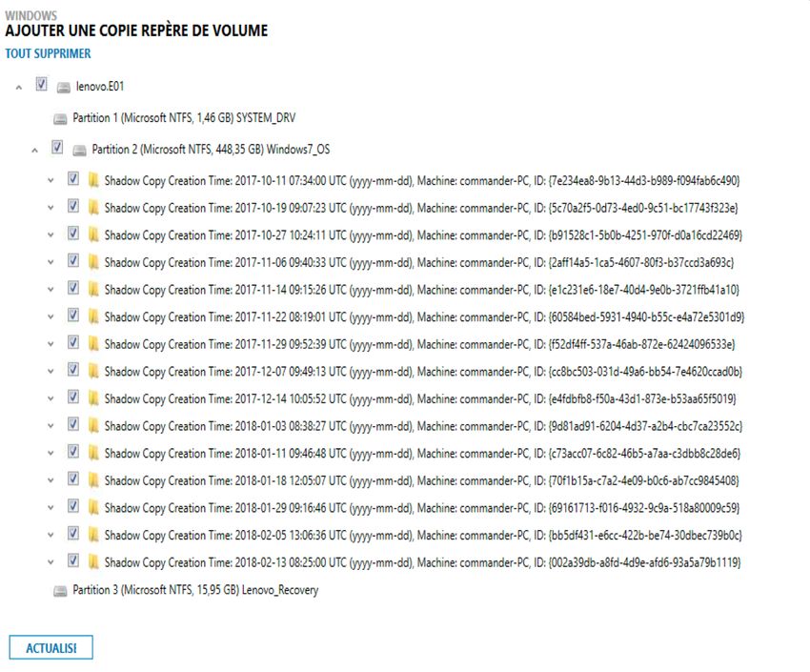
Task: Select shadow copy row ID 70f1b15a-c7a2-4e09
Action: (421, 481)
